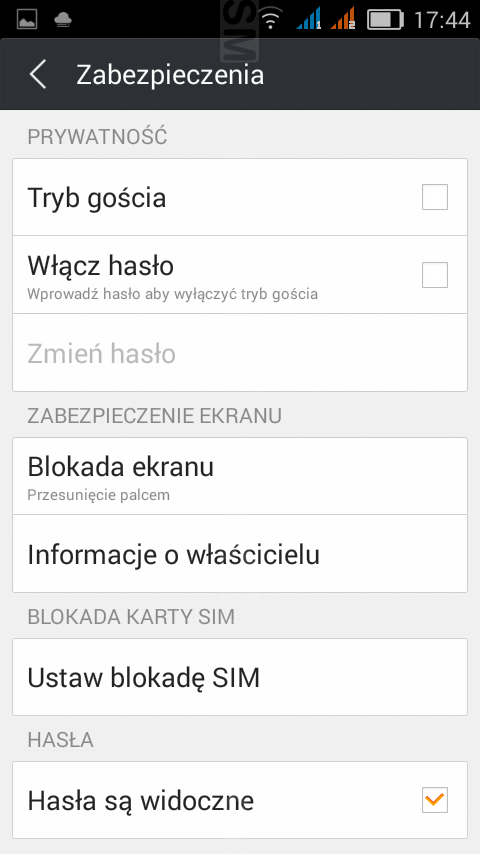Tap the 17:44 clock display

(x=442, y=20)
